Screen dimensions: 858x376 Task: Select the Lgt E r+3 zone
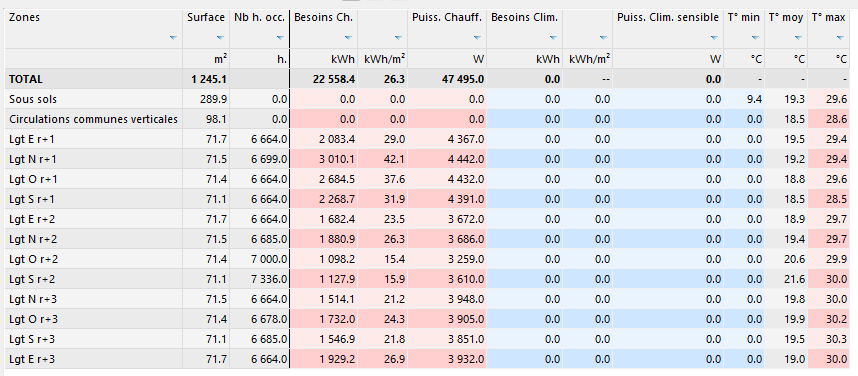(32, 360)
